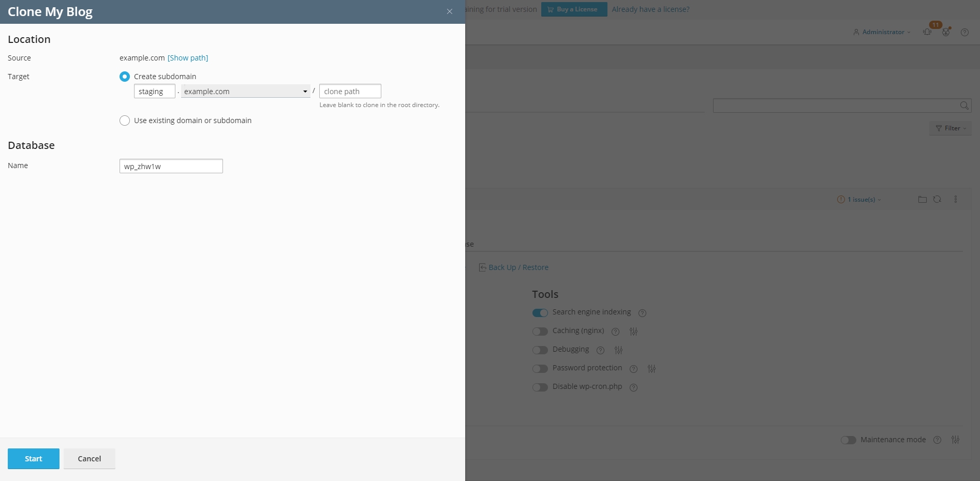The height and width of the screenshot is (481, 980).
Task: Expand the 1 issue(s) dropdown
Action: point(860,200)
